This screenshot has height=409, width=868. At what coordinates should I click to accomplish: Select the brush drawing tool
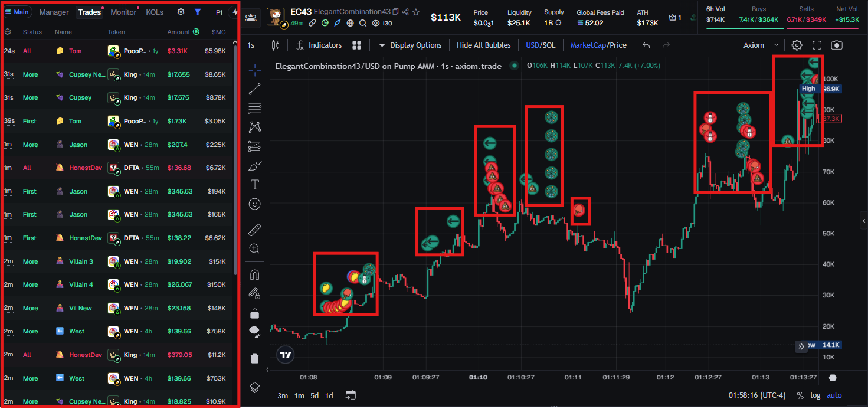[255, 165]
